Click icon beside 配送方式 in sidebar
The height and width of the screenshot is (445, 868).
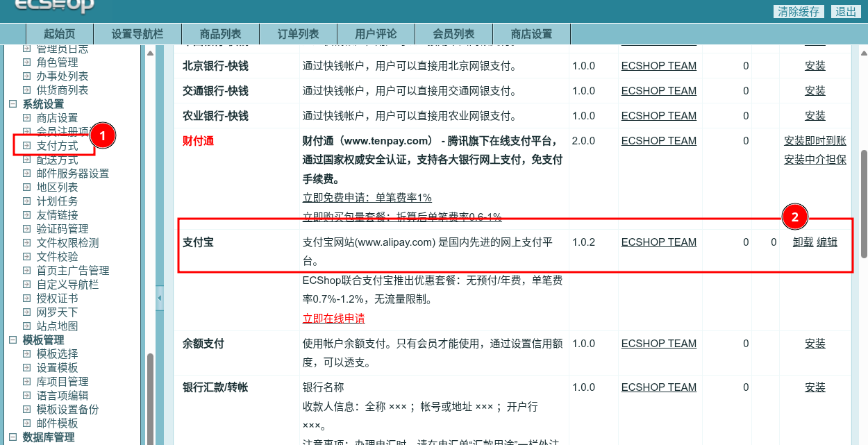pos(27,160)
